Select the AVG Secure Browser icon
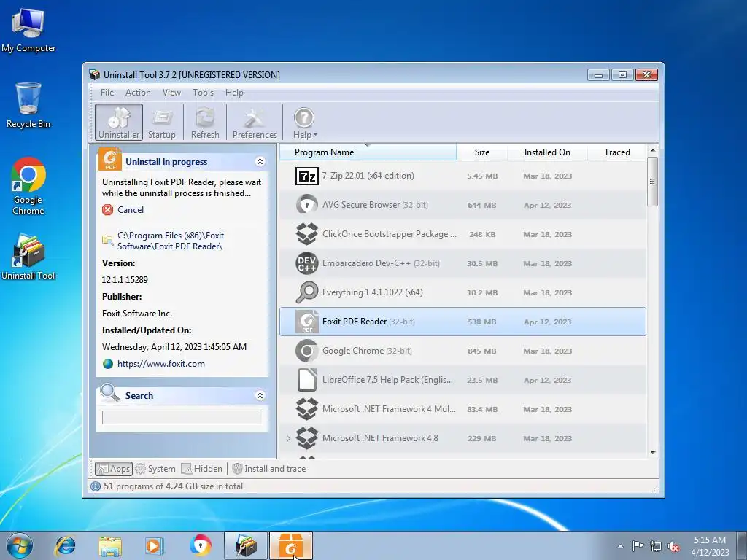 pyautogui.click(x=307, y=205)
